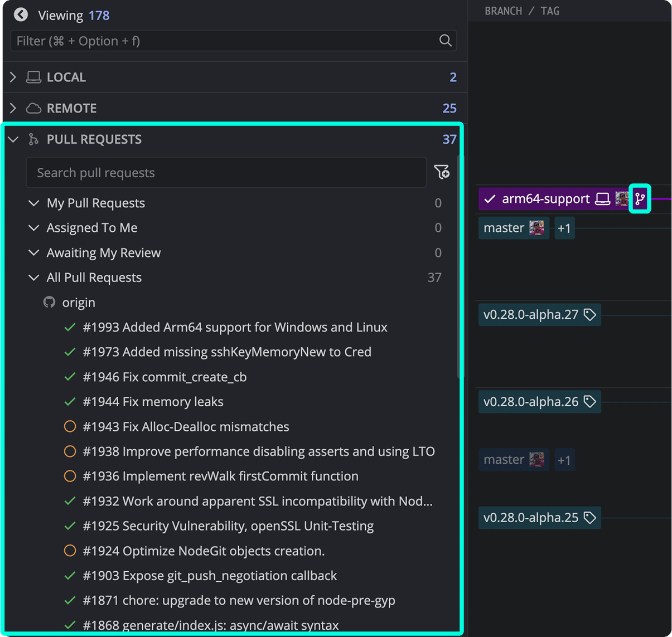Click the BRANCH header label
The width and height of the screenshot is (672, 637).
point(504,11)
